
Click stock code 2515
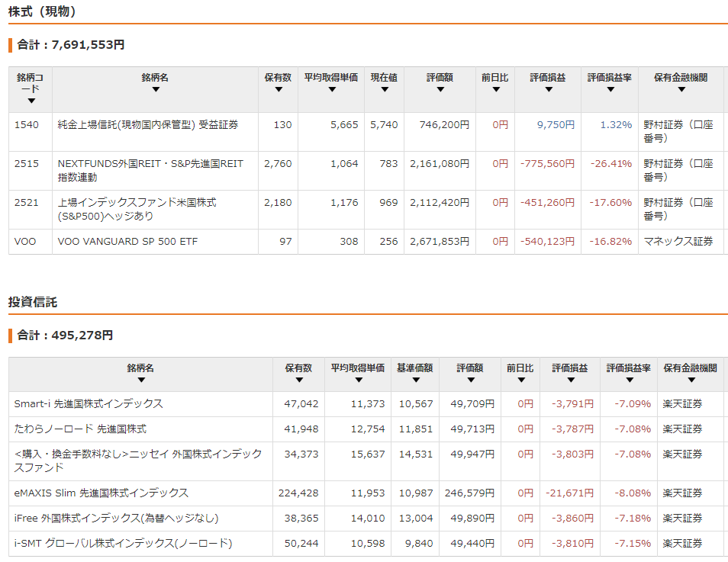[27, 164]
